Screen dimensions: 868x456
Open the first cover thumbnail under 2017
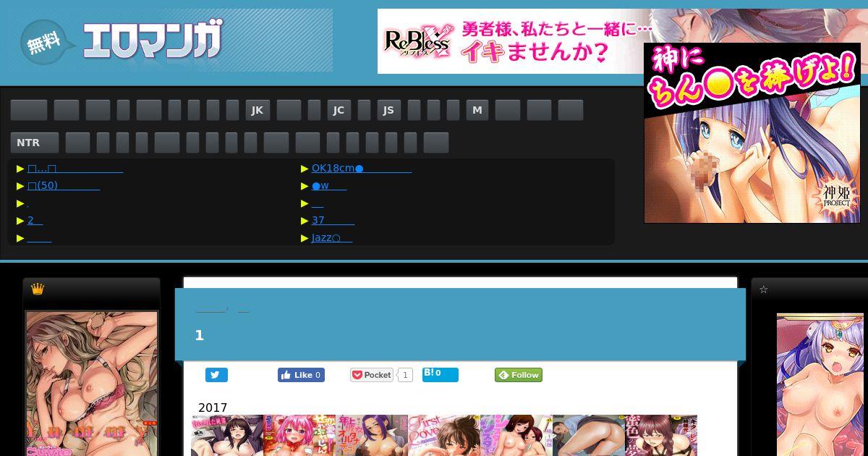point(227,436)
